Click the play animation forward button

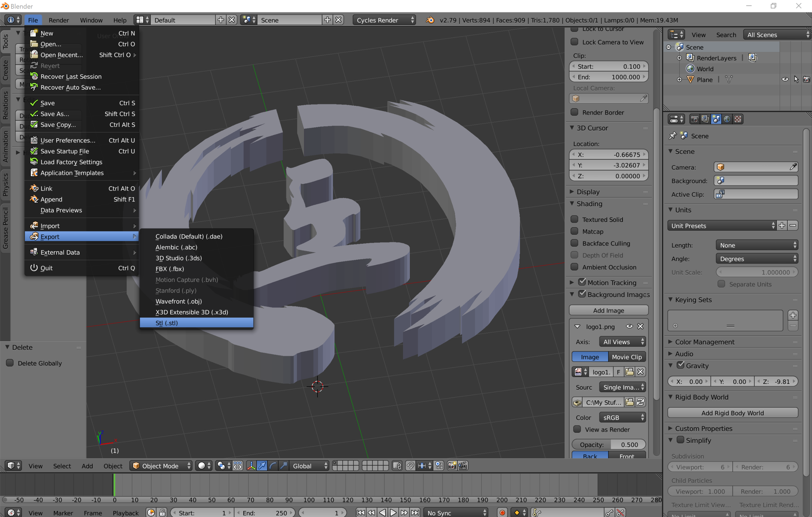tap(393, 512)
